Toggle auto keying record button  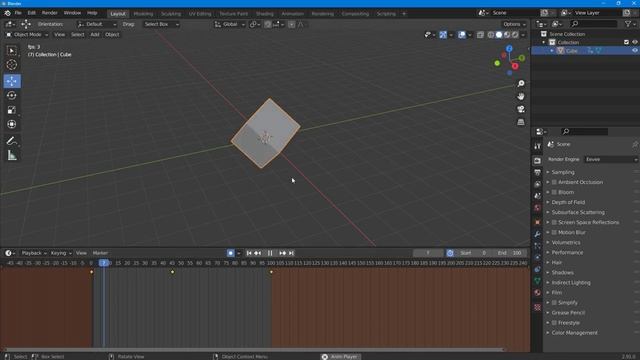click(x=231, y=253)
